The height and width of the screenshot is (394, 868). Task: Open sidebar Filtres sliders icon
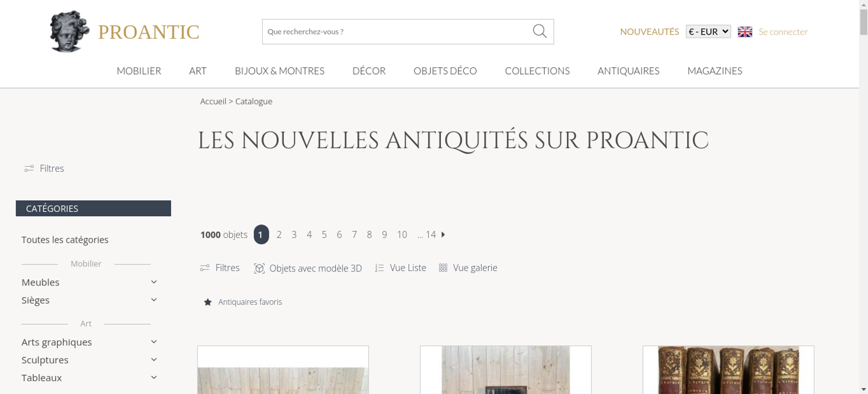pos(29,168)
